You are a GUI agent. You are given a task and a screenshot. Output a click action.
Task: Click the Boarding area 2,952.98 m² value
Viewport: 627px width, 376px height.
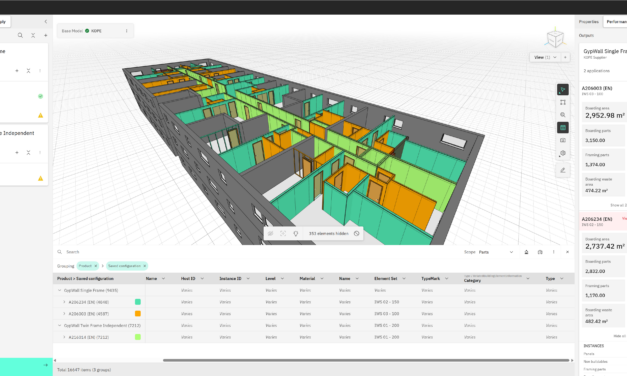pos(605,116)
